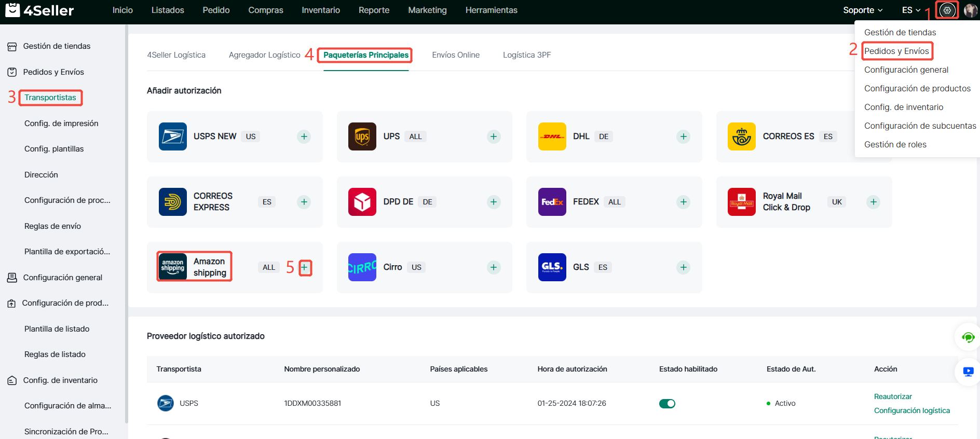This screenshot has height=439, width=980.
Task: Switch to 4Seller Logística tab
Action: [176, 55]
